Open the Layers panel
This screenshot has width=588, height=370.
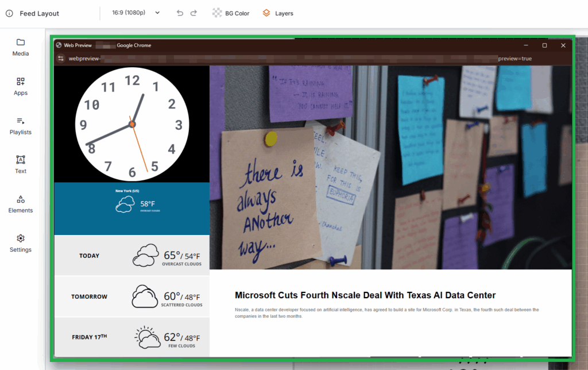(x=278, y=13)
